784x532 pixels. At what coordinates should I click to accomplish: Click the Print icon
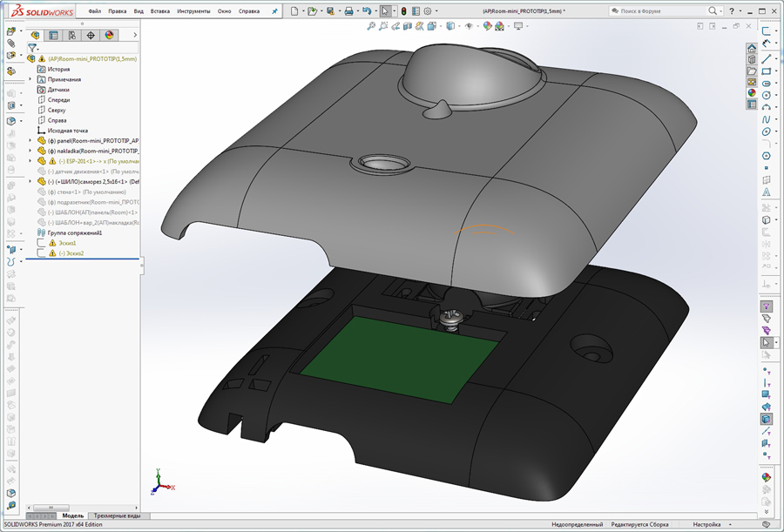point(349,10)
